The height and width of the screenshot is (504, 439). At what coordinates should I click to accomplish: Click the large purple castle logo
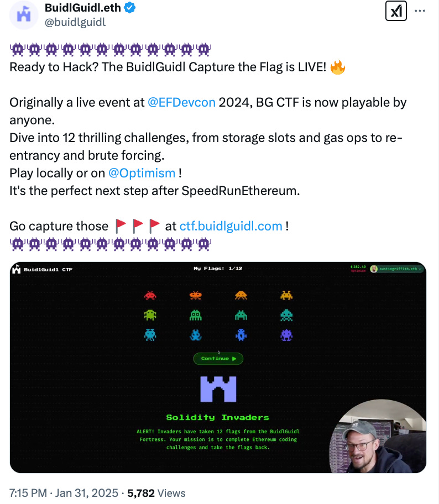click(x=218, y=389)
